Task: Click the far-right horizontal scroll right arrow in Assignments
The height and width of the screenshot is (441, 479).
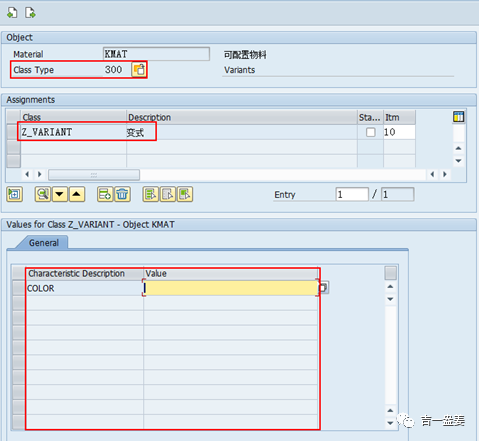Action: click(x=445, y=174)
